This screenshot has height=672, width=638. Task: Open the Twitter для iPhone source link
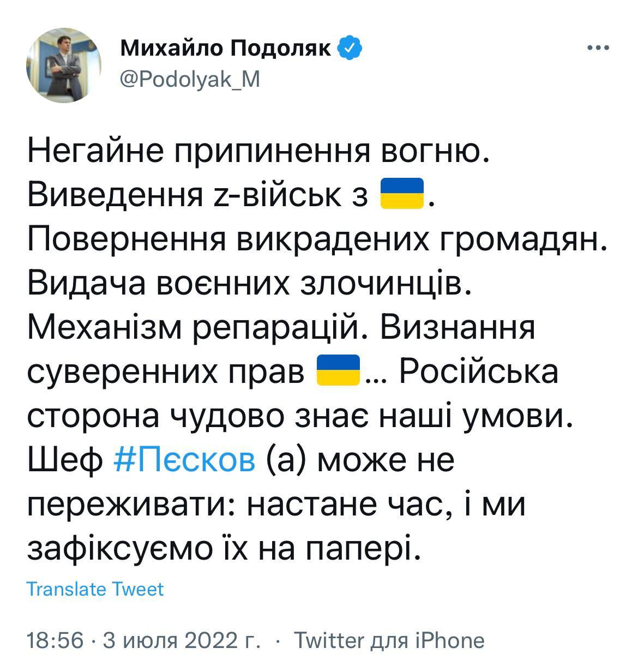[x=389, y=640]
